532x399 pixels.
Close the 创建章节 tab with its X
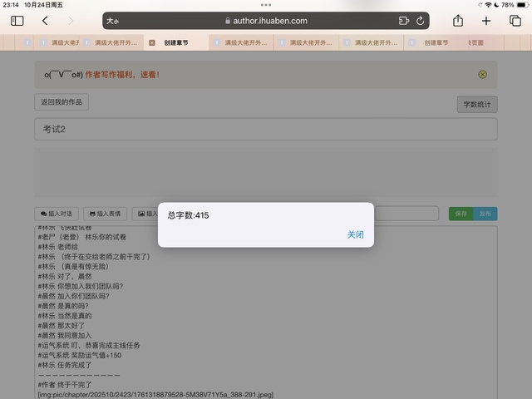152,42
